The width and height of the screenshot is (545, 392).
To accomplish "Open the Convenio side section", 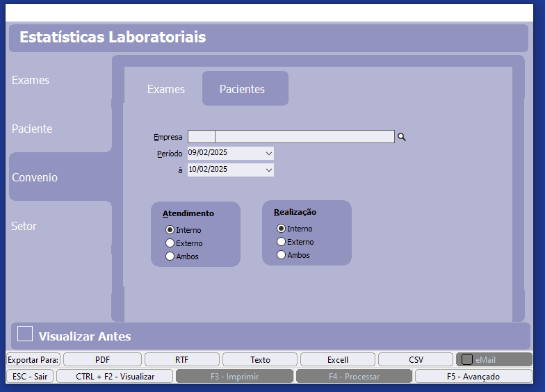I will point(35,177).
